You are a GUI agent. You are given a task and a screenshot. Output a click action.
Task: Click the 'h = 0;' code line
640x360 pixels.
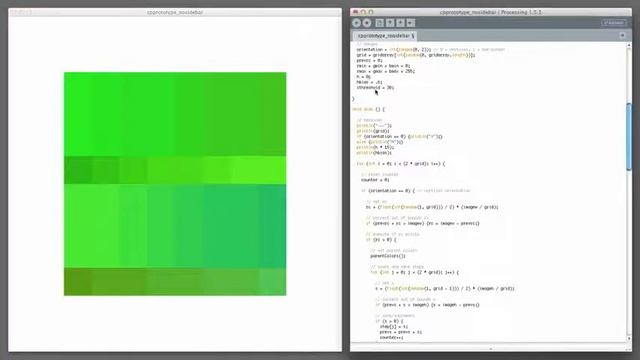[363, 77]
